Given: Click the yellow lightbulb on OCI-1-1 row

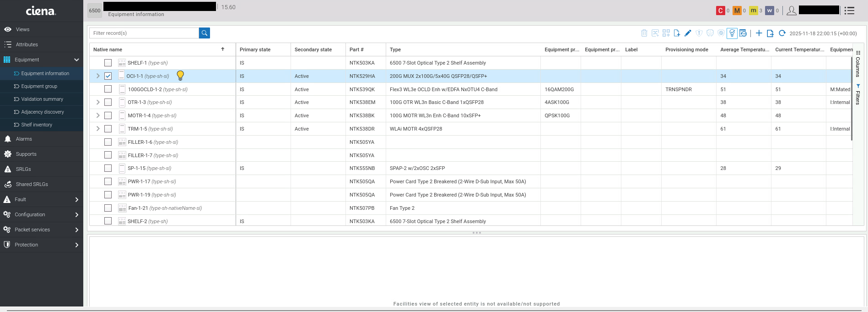Looking at the screenshot, I should point(180,76).
